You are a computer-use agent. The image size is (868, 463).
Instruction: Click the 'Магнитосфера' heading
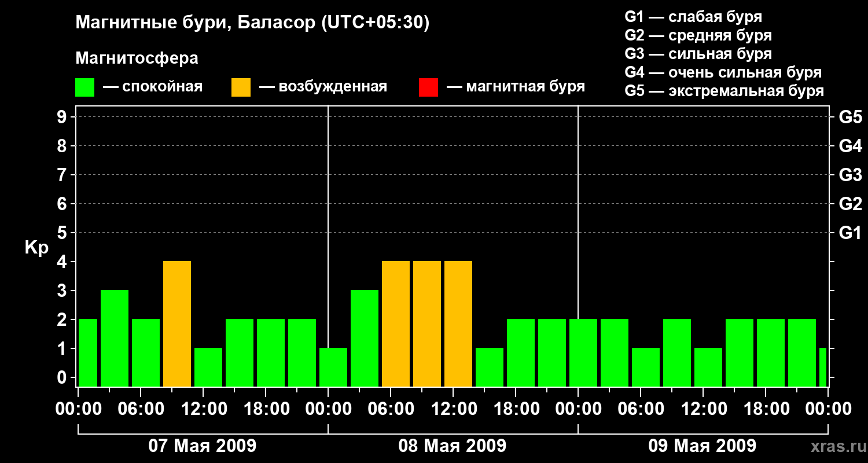[137, 58]
